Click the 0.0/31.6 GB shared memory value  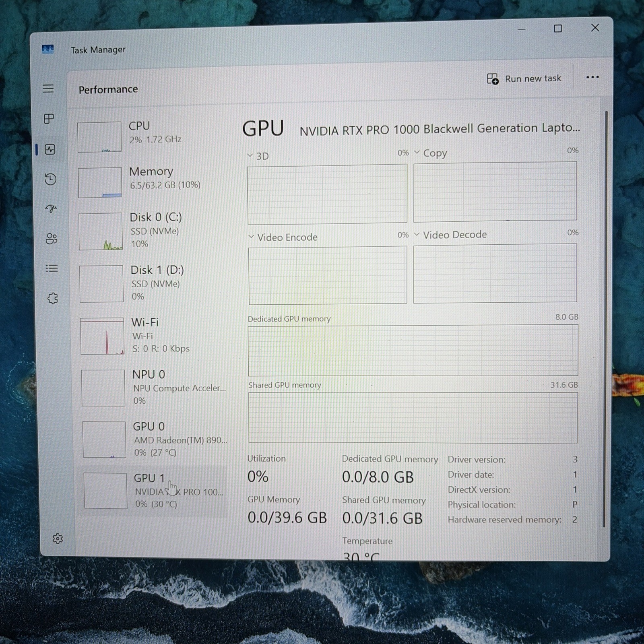click(382, 518)
